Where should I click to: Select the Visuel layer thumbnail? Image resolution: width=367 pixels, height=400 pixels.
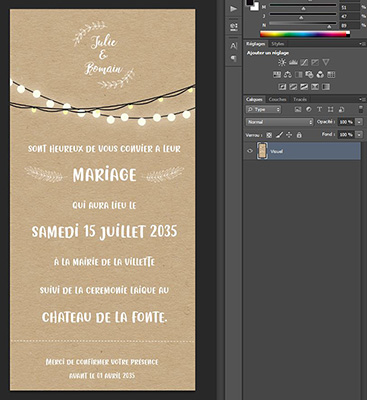(x=262, y=151)
